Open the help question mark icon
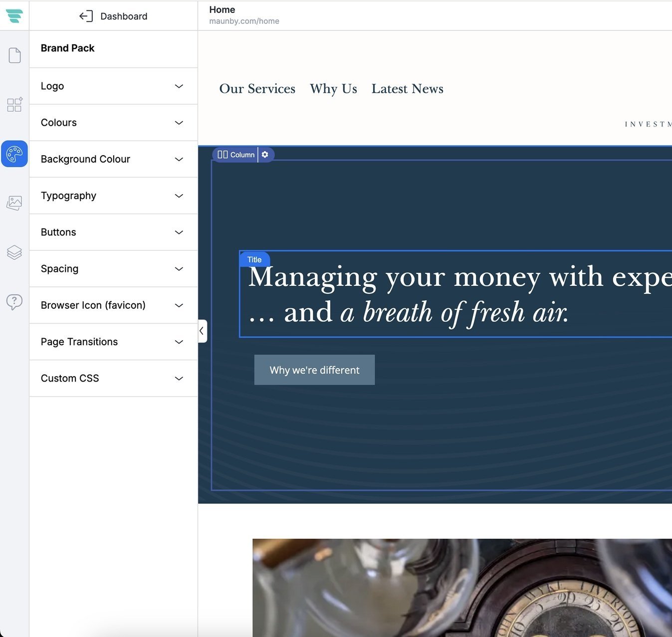 point(14,301)
